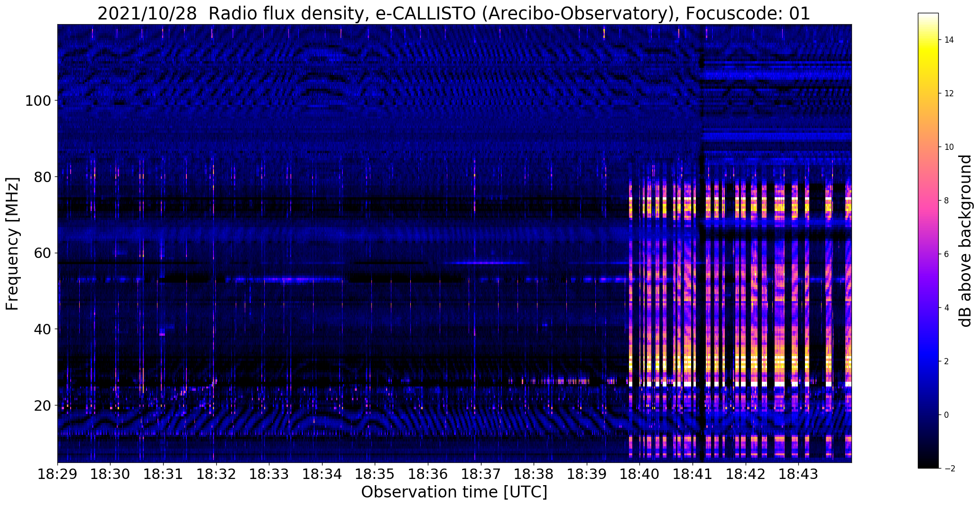Screen dimensions: 980x506
Task: Click the 18:39 time tick label
Action: 587,474
